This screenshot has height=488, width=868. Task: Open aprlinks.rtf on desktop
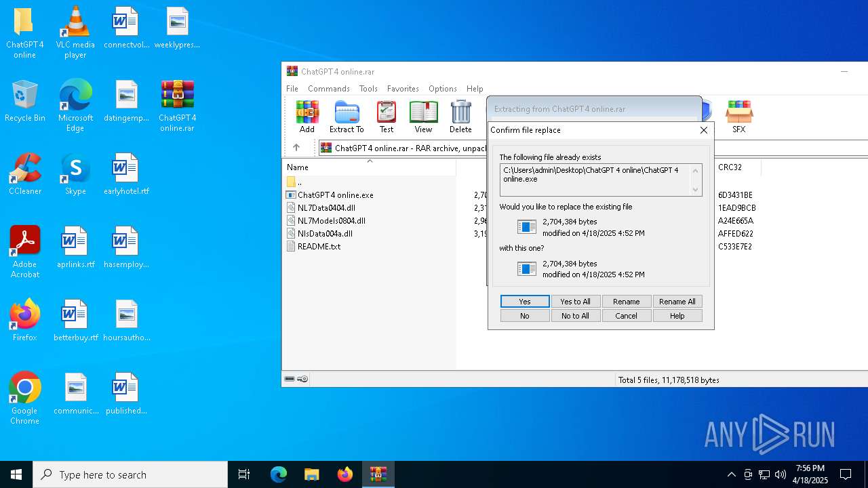coord(75,248)
